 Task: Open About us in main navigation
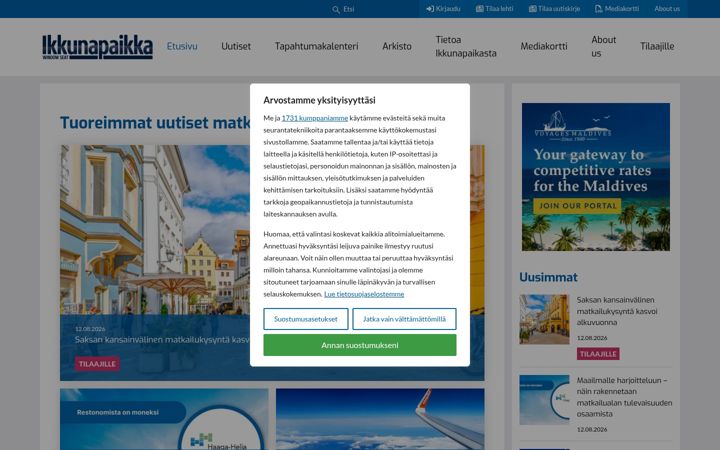pyautogui.click(x=603, y=46)
